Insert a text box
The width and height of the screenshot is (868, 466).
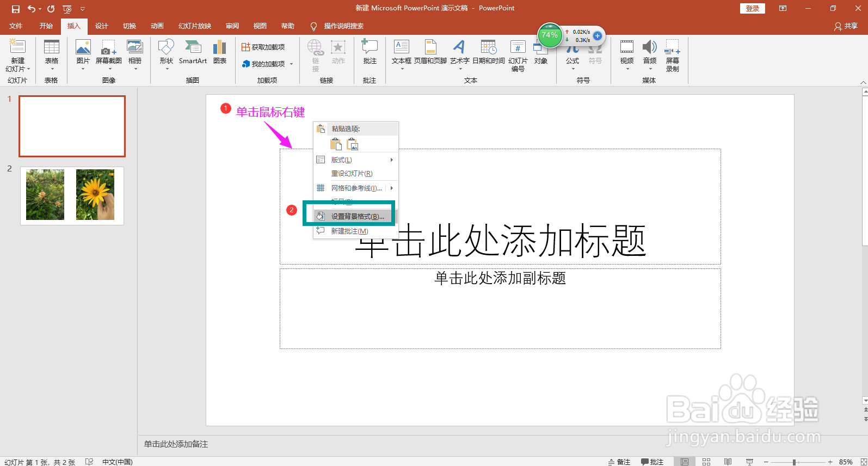401,56
